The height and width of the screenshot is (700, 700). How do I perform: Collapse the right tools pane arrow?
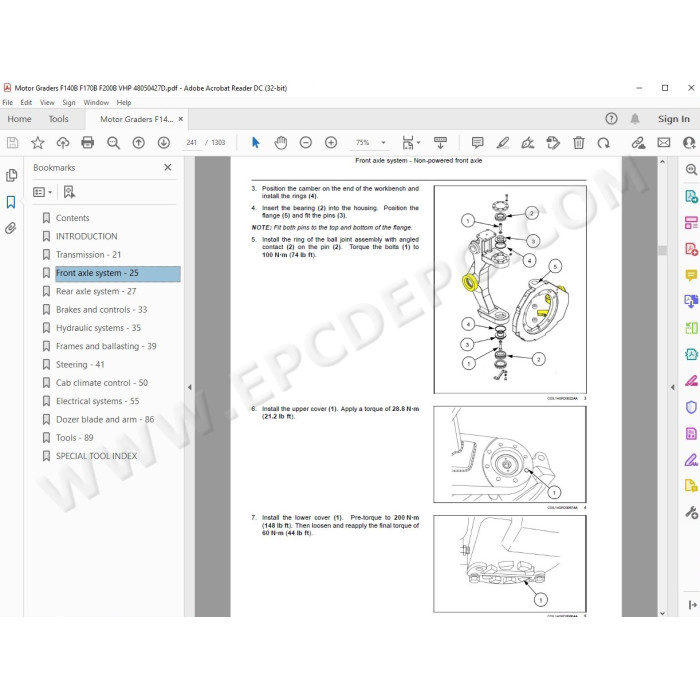click(673, 387)
